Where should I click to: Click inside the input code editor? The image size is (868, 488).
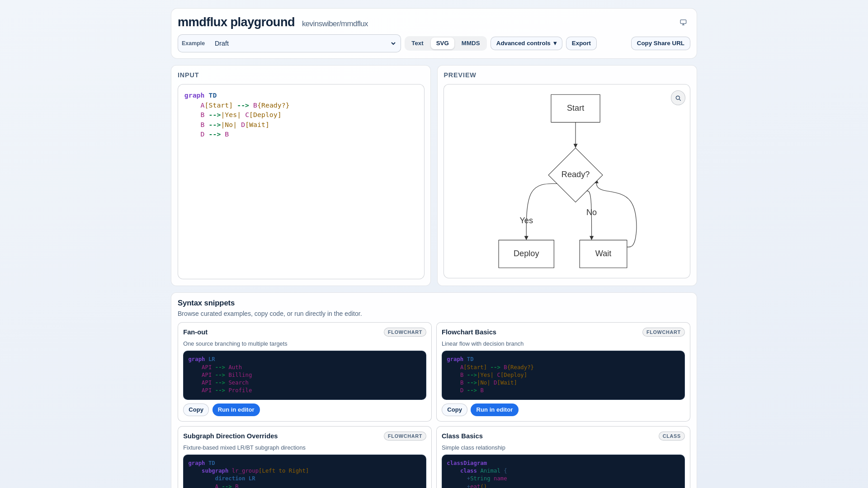[x=301, y=203]
